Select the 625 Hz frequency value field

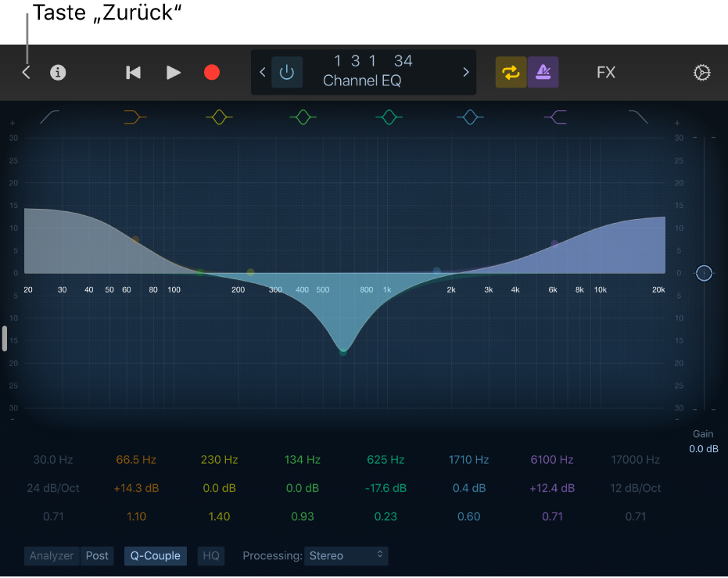[386, 459]
